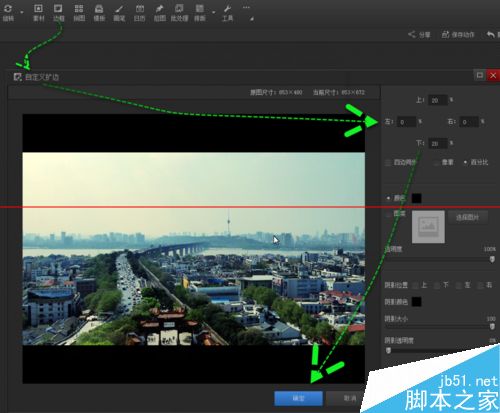Expand the three-dots toolbar overflow menu
Viewport: 500px width, 413px height.
click(x=246, y=7)
